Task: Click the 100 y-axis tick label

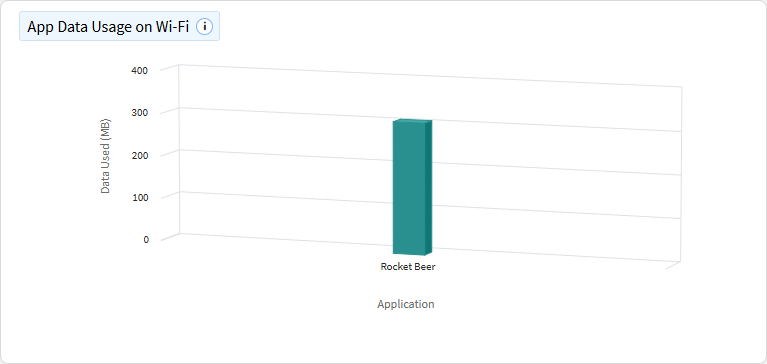Action: (139, 197)
